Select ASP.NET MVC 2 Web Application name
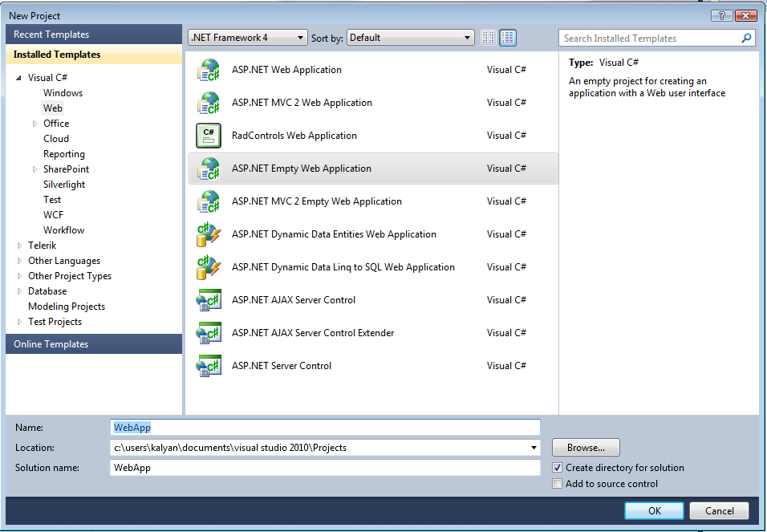The height and width of the screenshot is (532, 767). pos(302,103)
